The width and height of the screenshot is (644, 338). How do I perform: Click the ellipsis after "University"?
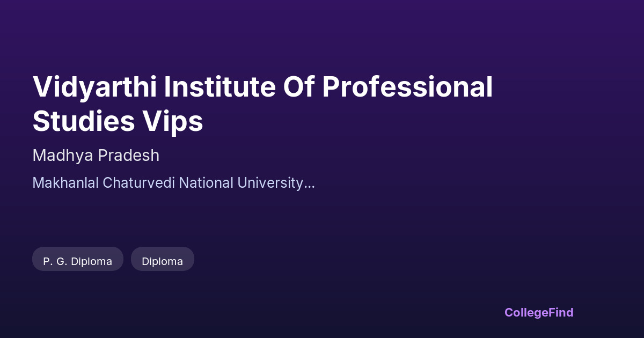(309, 185)
